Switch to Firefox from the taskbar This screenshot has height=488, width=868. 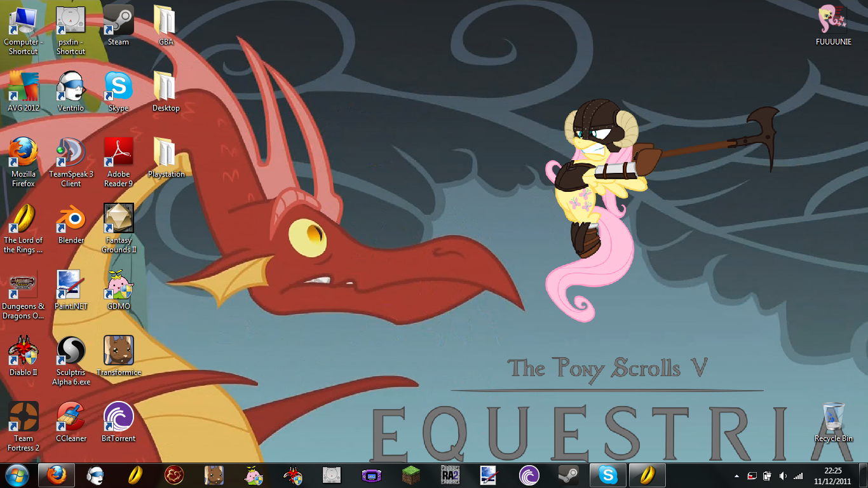[57, 475]
